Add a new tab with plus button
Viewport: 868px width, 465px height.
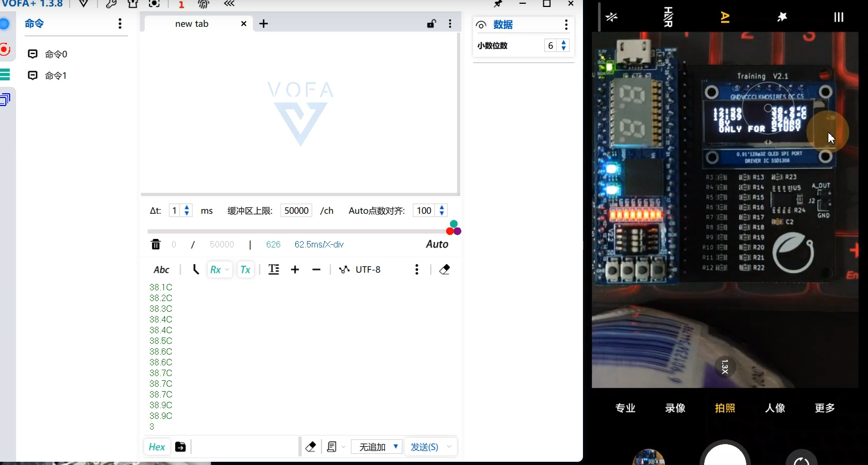click(264, 24)
